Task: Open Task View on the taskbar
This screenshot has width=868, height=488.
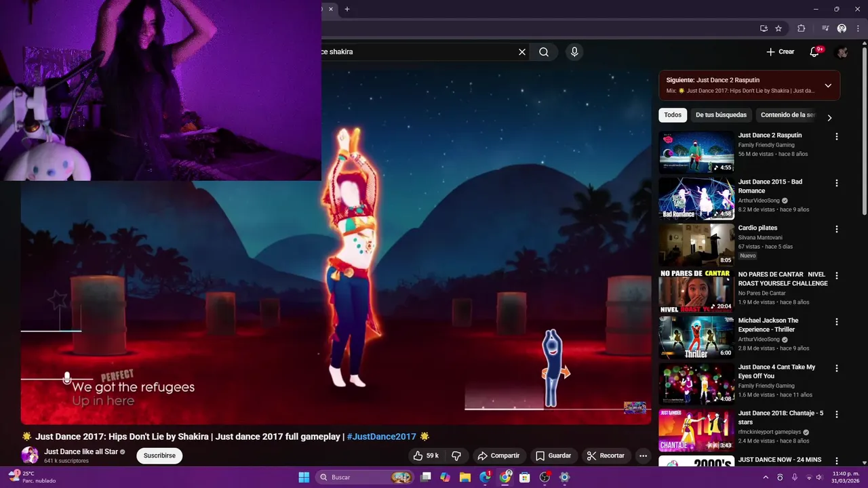Action: click(x=426, y=477)
